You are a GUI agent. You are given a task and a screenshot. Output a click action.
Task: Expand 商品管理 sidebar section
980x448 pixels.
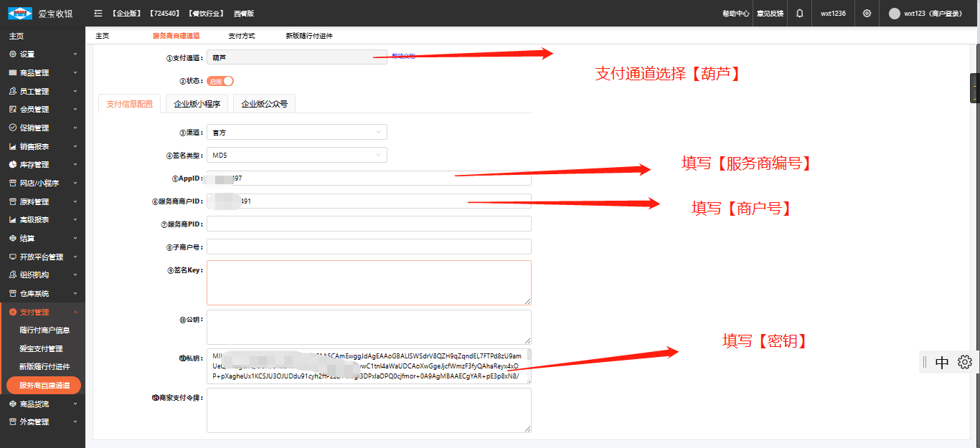(34, 73)
